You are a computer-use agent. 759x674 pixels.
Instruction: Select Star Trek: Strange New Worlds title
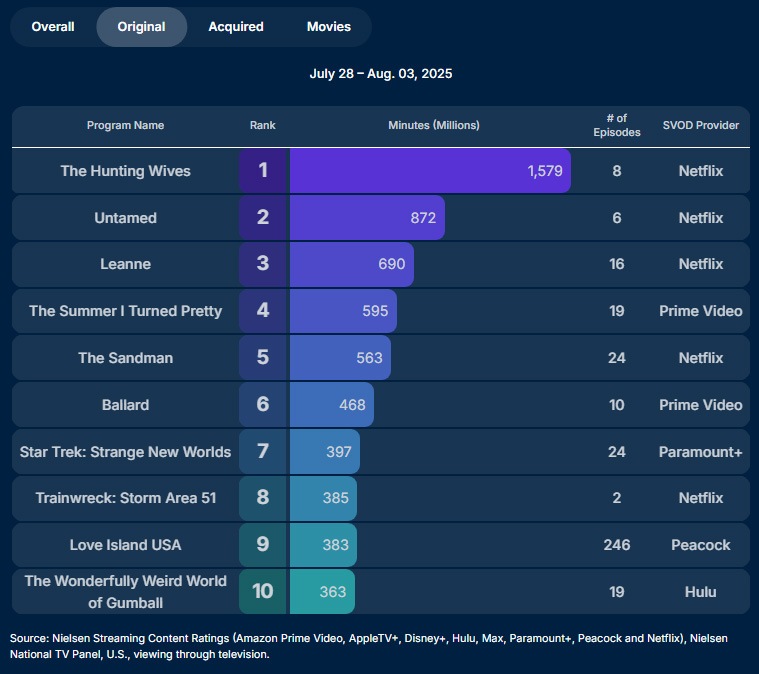click(x=125, y=452)
